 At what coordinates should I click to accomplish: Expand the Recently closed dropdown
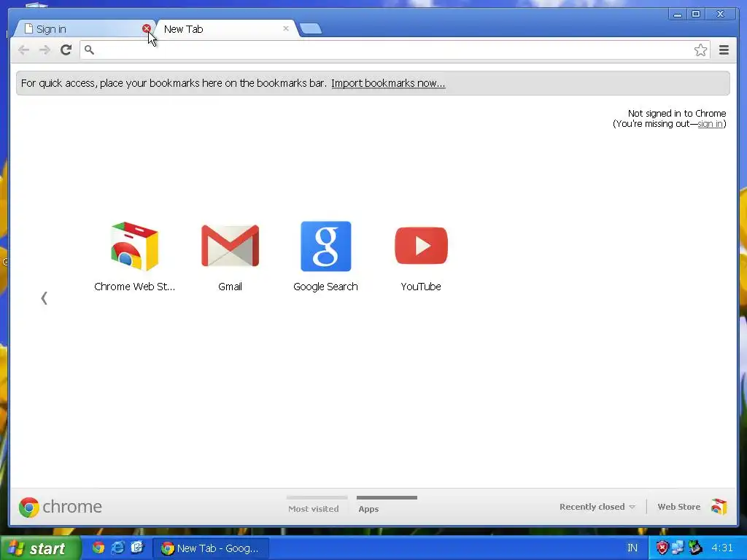tap(597, 507)
